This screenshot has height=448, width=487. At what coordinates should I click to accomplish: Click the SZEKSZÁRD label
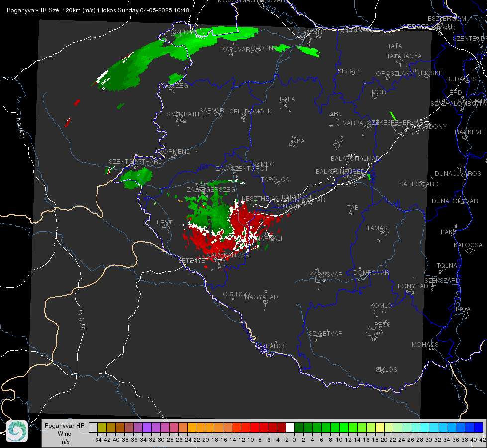[442, 281]
